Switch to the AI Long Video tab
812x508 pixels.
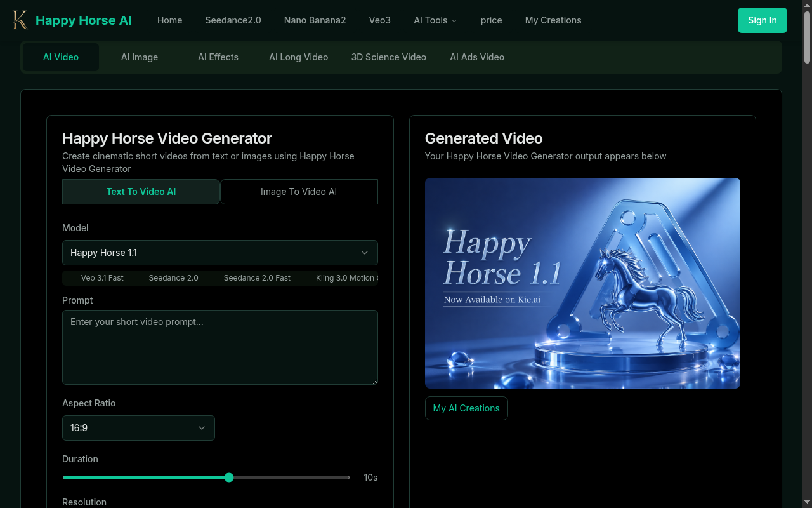298,57
